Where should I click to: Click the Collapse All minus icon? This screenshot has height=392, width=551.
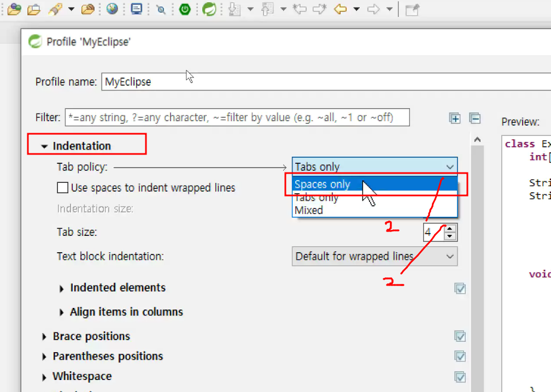[x=474, y=118]
